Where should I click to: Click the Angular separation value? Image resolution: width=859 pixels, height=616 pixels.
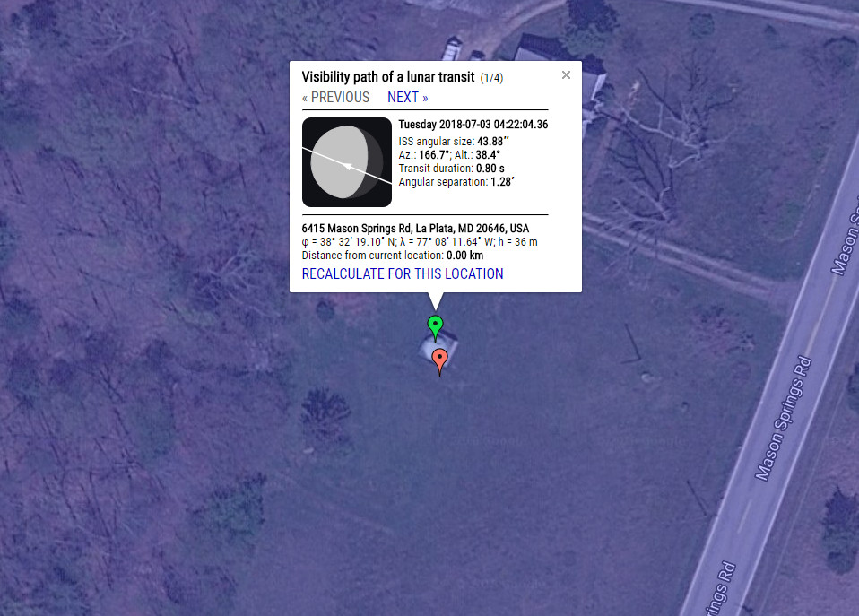pyautogui.click(x=502, y=182)
